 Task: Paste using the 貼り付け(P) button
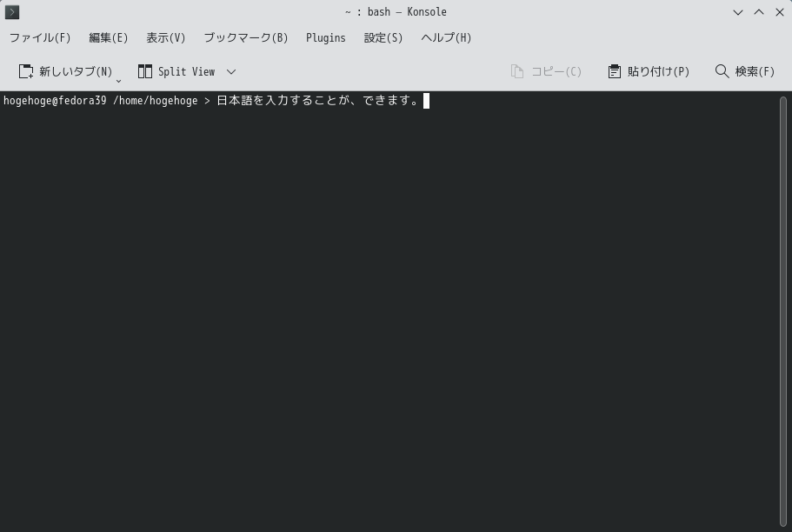[x=649, y=72]
